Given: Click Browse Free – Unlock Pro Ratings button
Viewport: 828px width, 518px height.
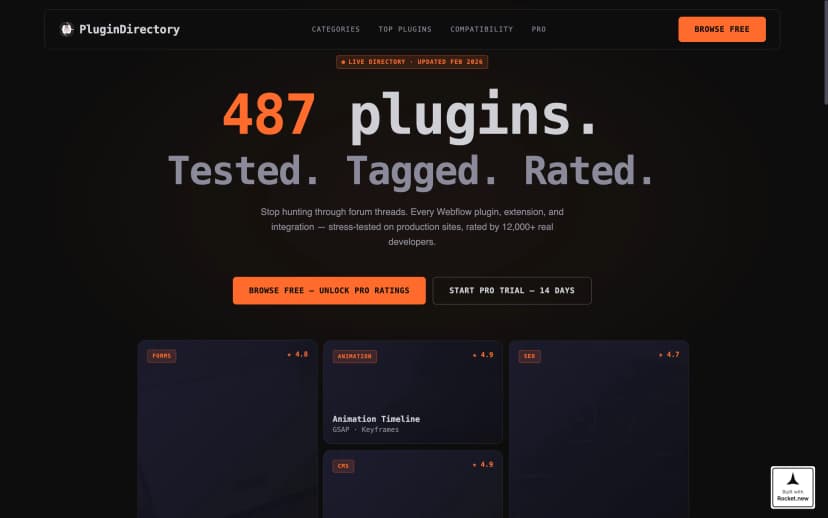Looking at the screenshot, I should click(x=329, y=290).
